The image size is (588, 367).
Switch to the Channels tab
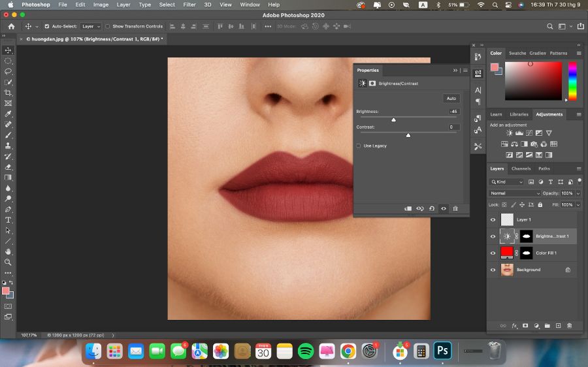521,168
